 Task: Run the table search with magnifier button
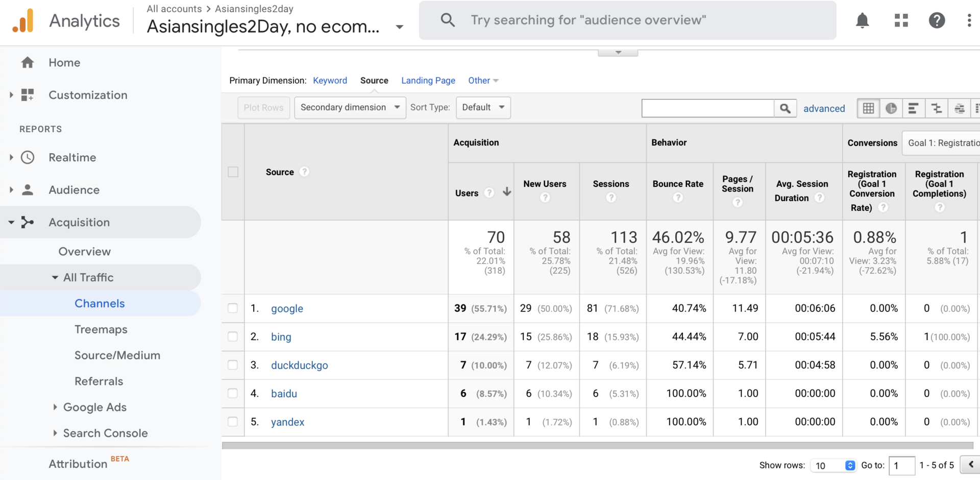click(x=785, y=108)
